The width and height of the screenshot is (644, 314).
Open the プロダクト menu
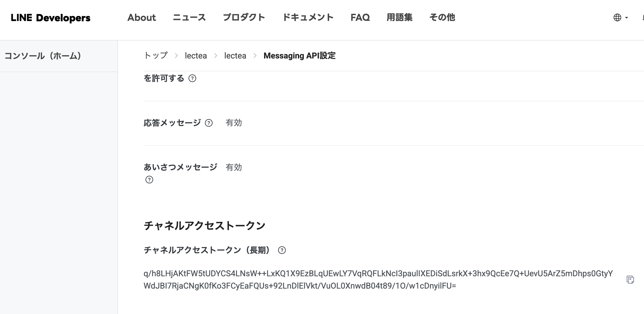pos(244,17)
